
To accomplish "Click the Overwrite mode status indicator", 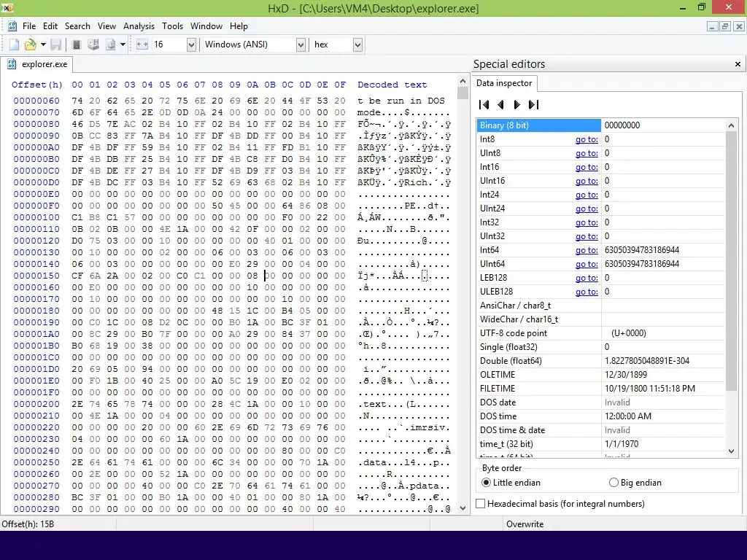I will coord(525,524).
